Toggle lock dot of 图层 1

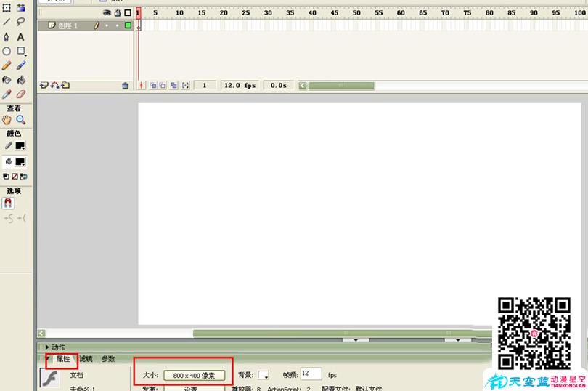click(118, 25)
